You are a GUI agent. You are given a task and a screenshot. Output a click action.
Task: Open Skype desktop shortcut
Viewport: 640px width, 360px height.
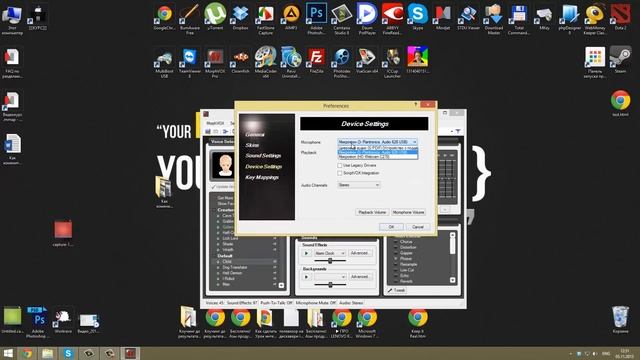(418, 17)
